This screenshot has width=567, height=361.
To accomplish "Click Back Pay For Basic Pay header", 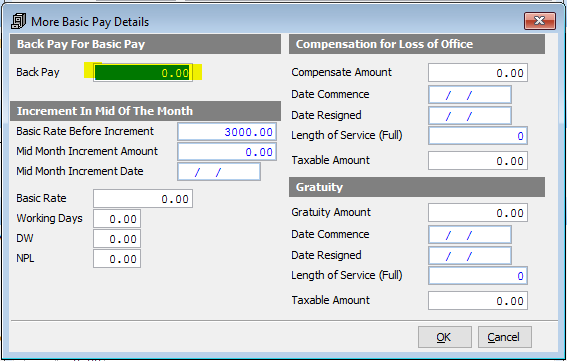I will (145, 44).
